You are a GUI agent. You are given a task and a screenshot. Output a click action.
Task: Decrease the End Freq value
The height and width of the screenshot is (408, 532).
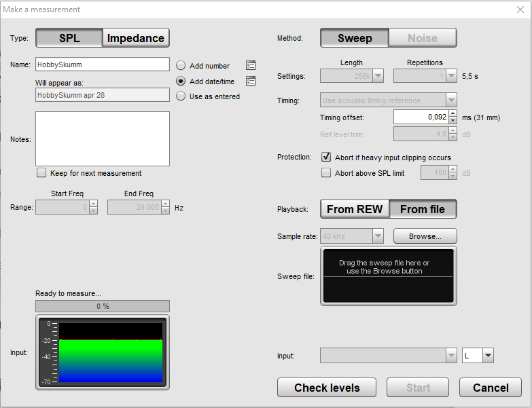[166, 210]
